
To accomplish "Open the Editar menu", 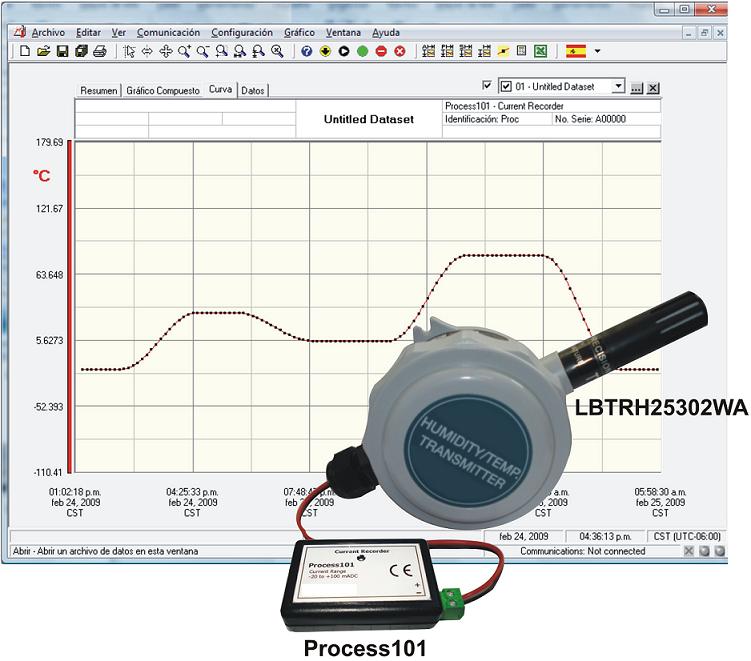I will click(x=89, y=33).
